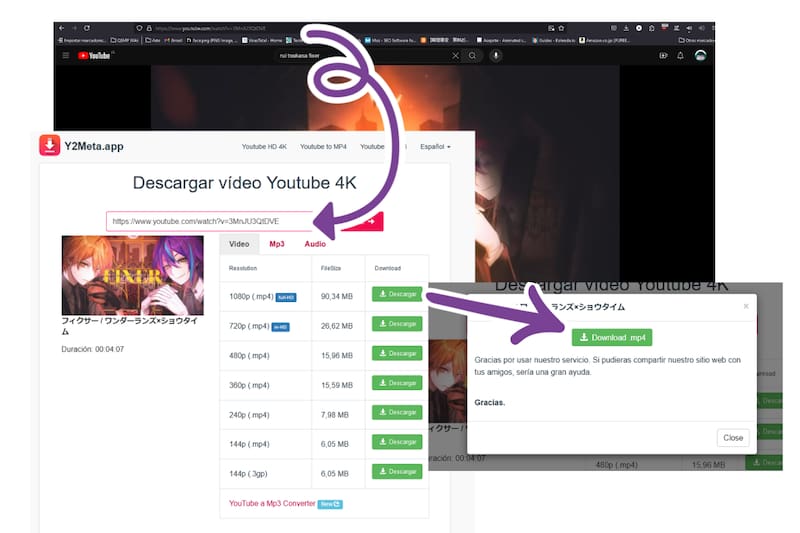Click Descargar for 720p (.mp4)
800x533 pixels.
[x=397, y=323]
